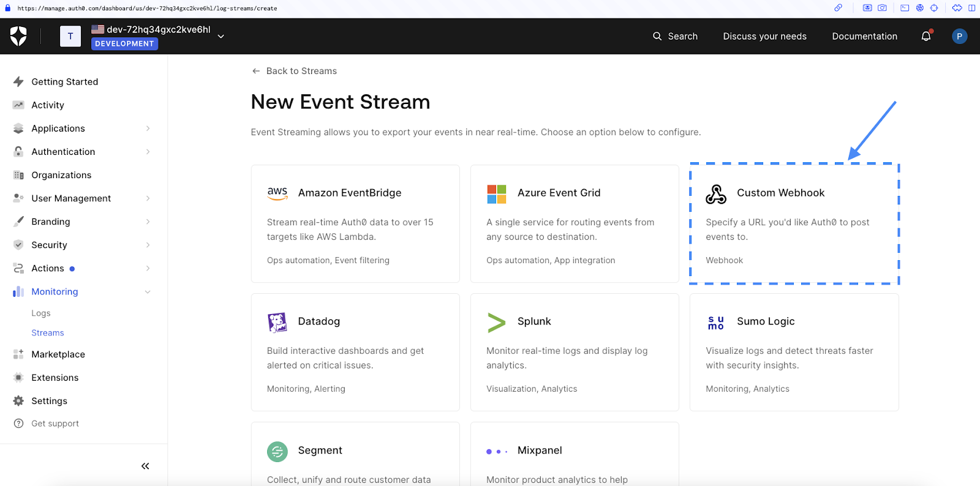Click the browser link icon in toolbar

(x=838, y=8)
